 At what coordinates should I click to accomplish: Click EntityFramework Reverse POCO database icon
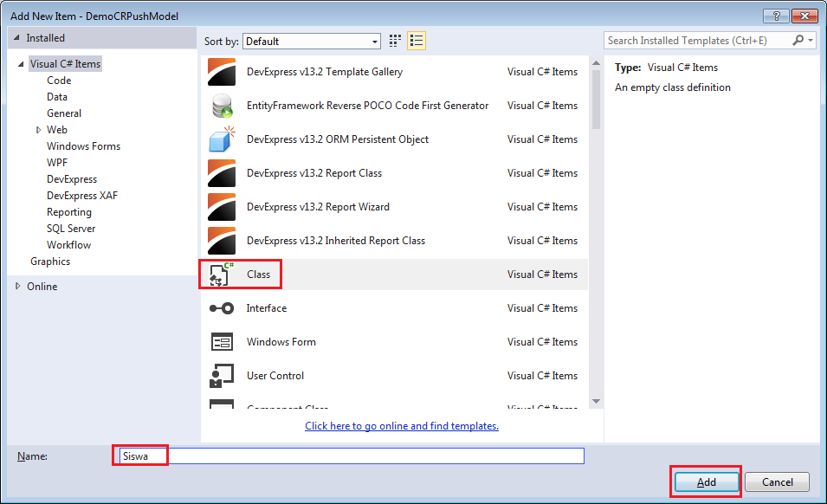click(222, 106)
